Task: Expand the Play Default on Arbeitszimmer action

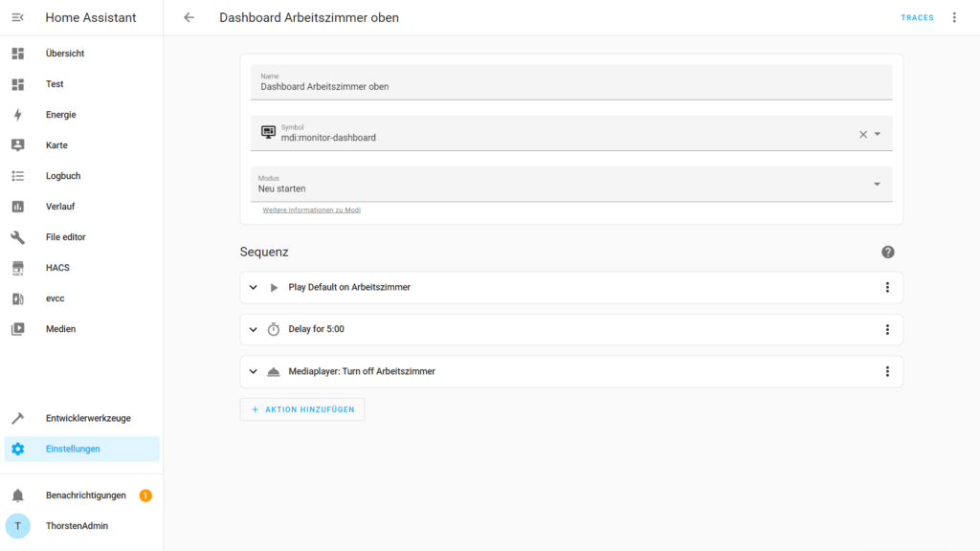Action: 254,287
